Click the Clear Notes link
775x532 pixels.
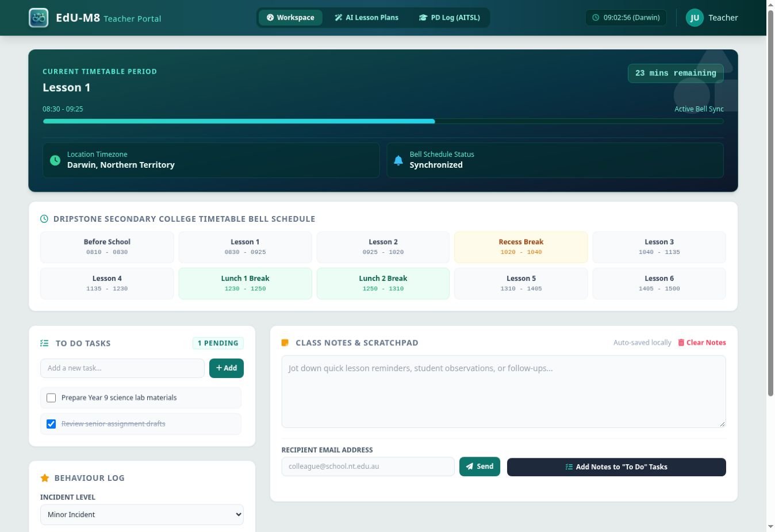pos(701,342)
